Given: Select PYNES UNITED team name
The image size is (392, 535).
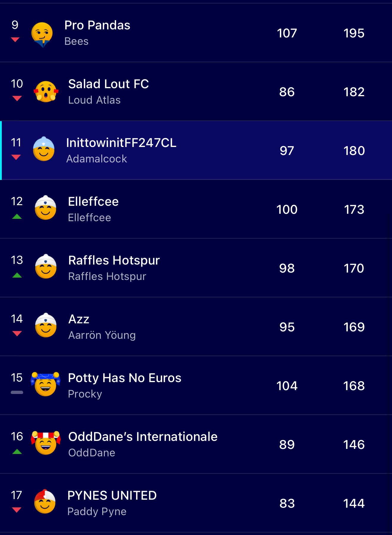Looking at the screenshot, I should click(112, 496).
